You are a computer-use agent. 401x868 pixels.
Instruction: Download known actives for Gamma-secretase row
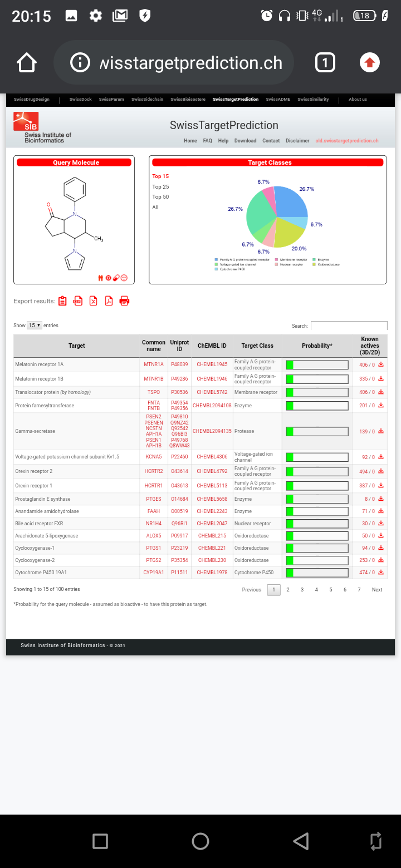(x=381, y=431)
